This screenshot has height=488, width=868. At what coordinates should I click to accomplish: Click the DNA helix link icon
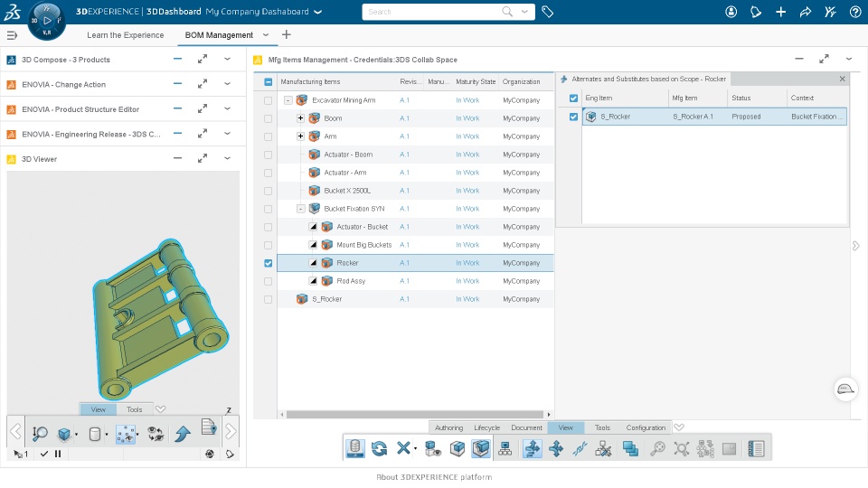580,449
